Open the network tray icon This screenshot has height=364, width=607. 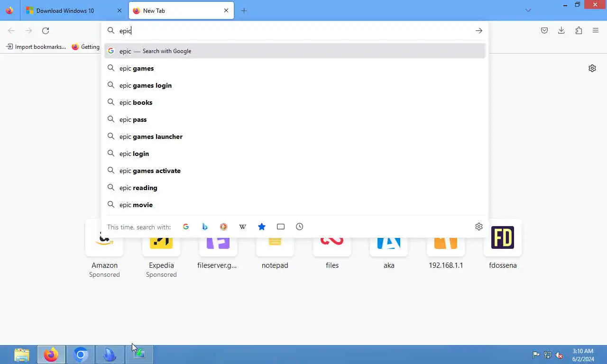point(548,355)
